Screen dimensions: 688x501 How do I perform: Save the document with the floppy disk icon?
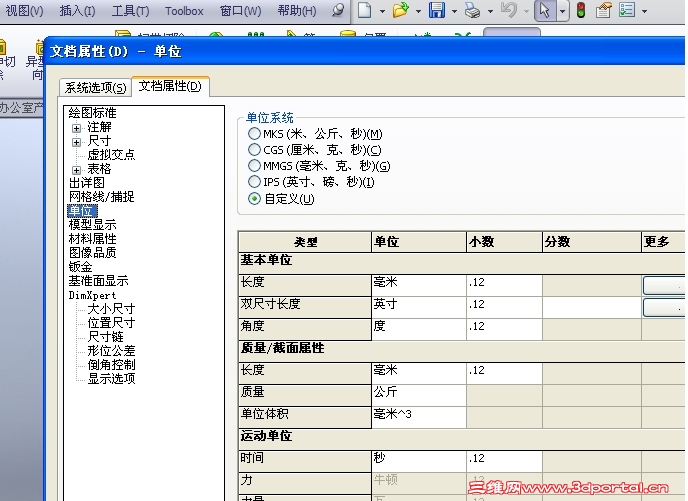pyautogui.click(x=437, y=10)
